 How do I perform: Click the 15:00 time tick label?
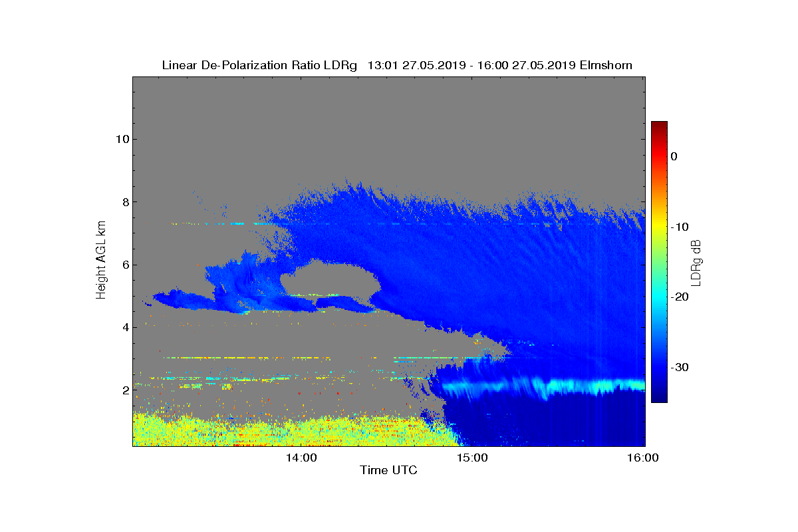[472, 458]
